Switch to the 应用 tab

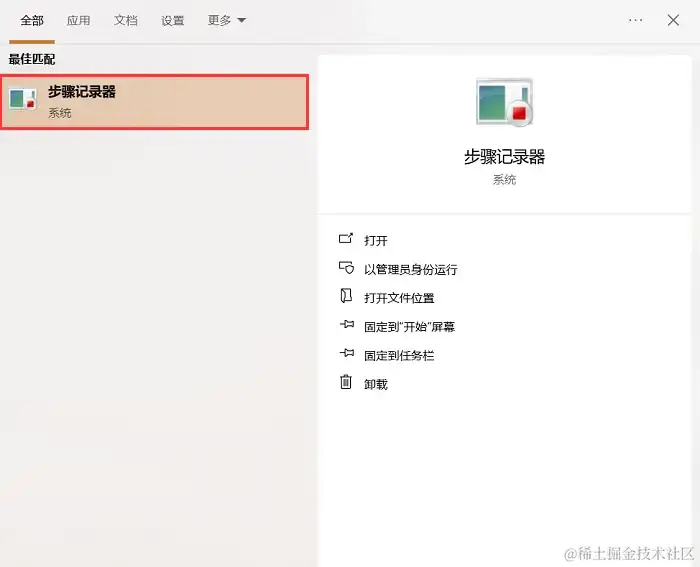pyautogui.click(x=79, y=21)
